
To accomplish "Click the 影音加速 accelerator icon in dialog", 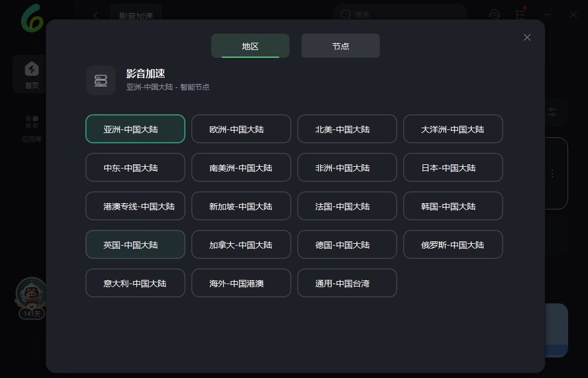I will [x=101, y=80].
